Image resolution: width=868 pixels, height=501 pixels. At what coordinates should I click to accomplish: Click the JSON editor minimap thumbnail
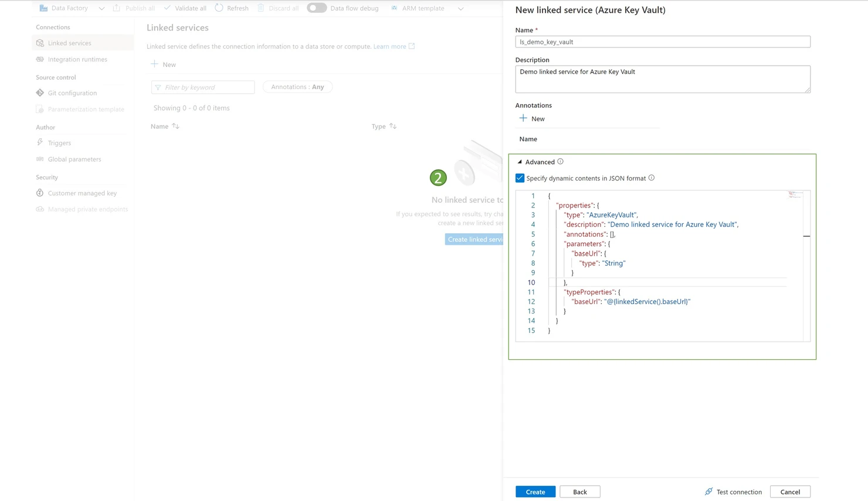click(795, 195)
